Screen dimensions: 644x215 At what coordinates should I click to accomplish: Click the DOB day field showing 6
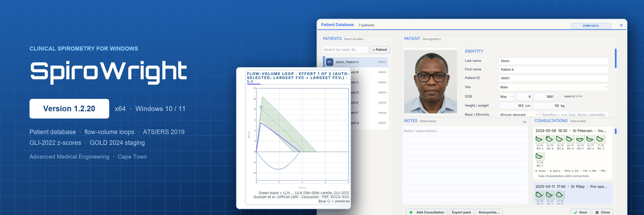click(524, 96)
